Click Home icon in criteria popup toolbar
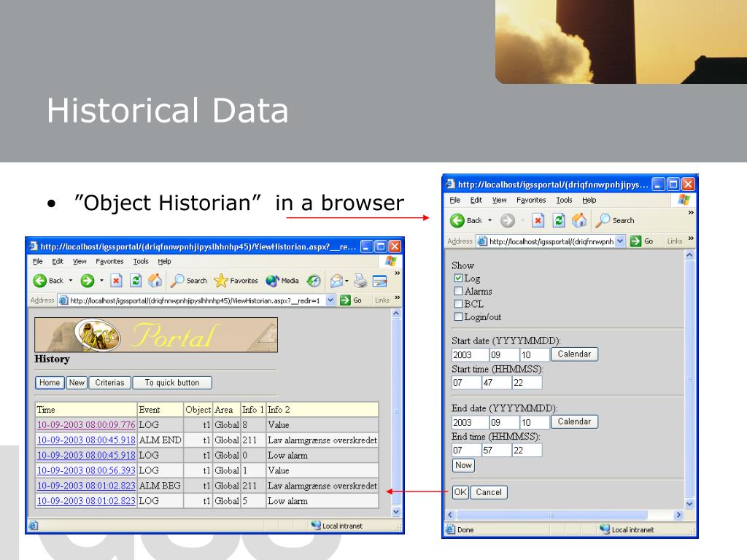Viewport: 747px width, 560px height. 578,220
